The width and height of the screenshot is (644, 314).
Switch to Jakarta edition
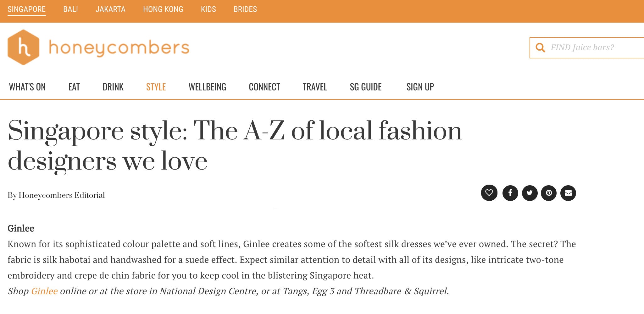(110, 9)
